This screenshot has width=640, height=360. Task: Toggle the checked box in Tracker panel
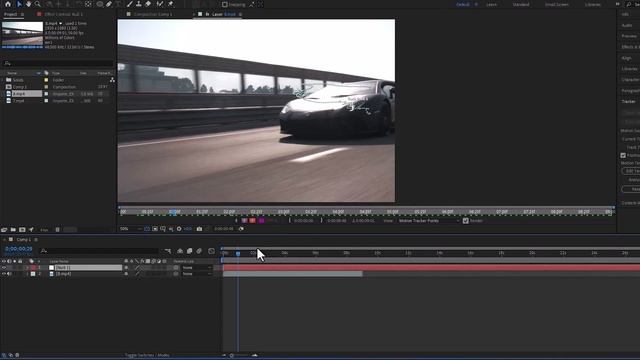[x=623, y=156]
